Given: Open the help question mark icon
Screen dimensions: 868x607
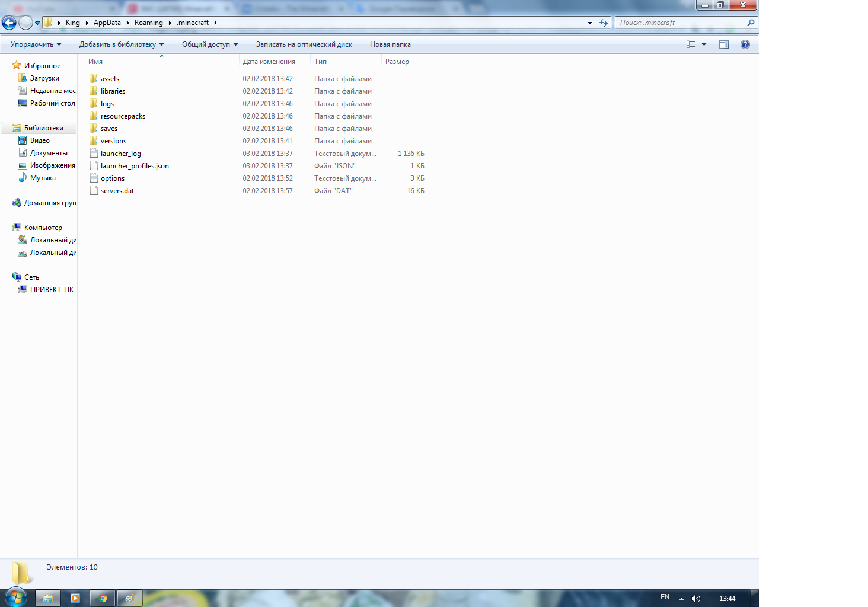Looking at the screenshot, I should (x=745, y=44).
